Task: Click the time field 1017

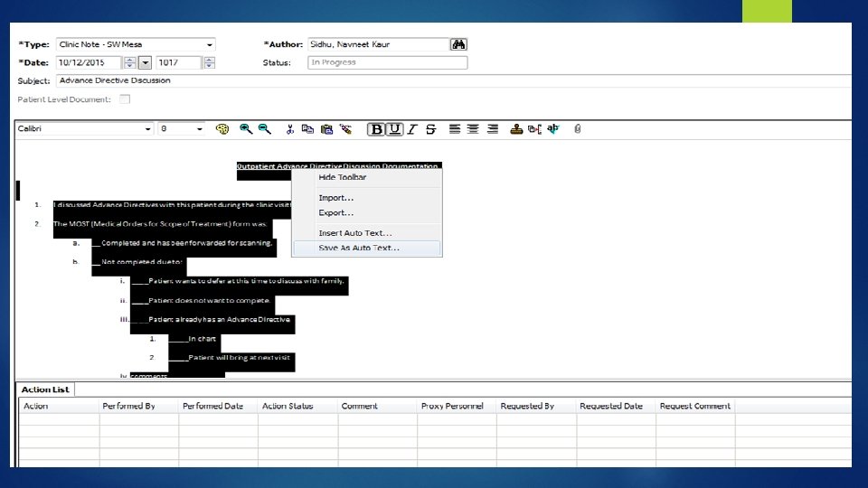Action: pos(179,62)
